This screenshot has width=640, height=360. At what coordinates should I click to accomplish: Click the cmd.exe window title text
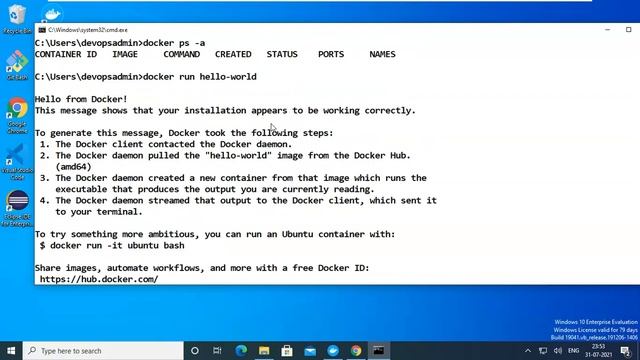pos(88,30)
